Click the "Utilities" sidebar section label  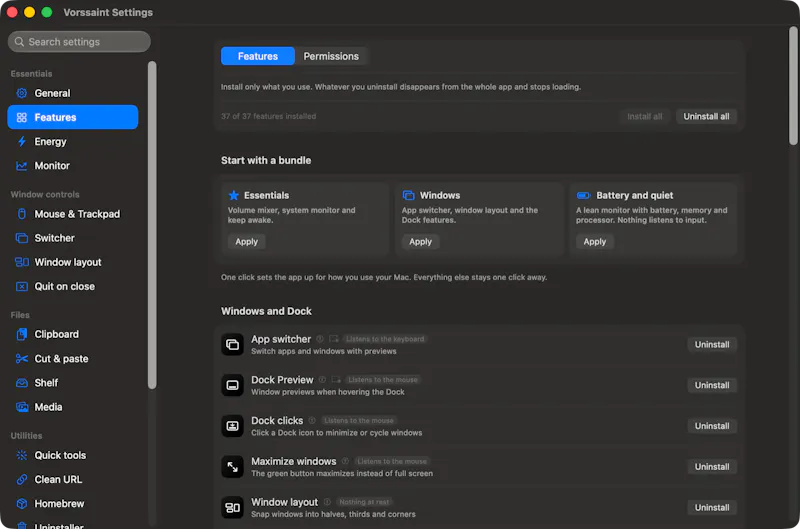pos(27,436)
